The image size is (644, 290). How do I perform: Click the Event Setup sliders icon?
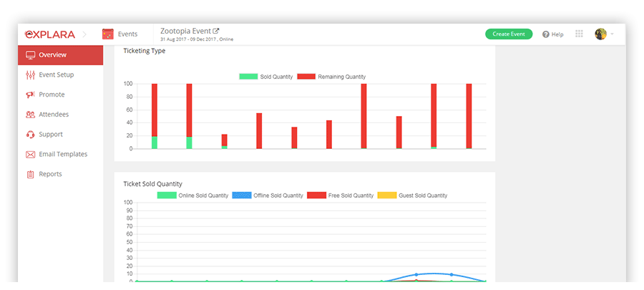(30, 74)
